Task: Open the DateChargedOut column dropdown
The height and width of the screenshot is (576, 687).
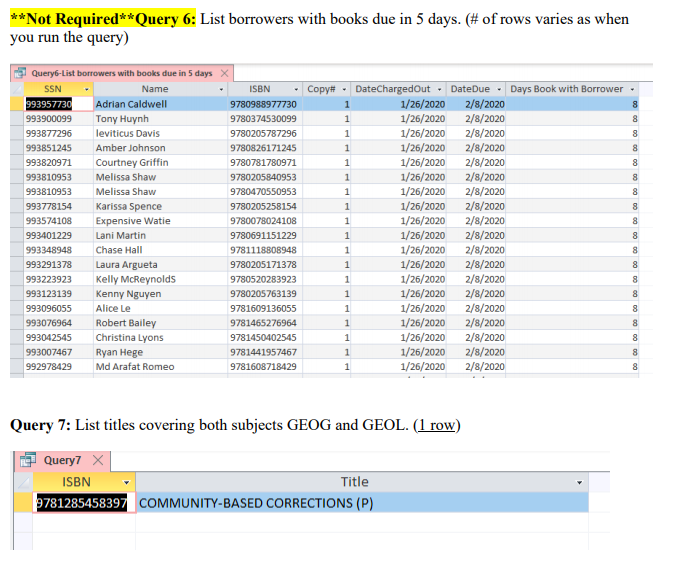Action: (x=439, y=89)
